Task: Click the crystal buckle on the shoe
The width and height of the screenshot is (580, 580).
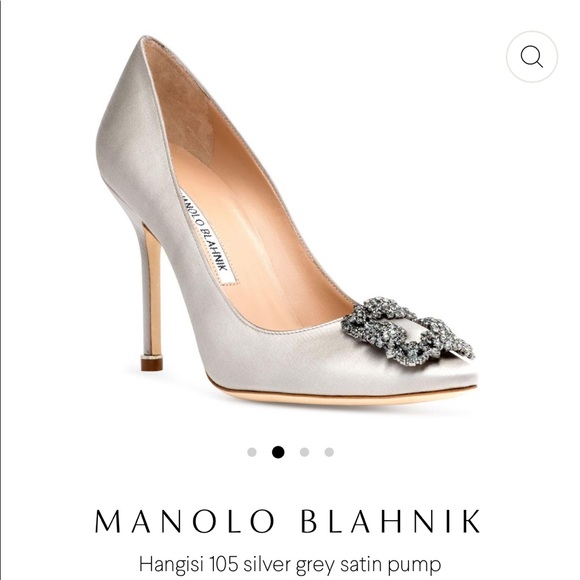Action: coord(407,331)
